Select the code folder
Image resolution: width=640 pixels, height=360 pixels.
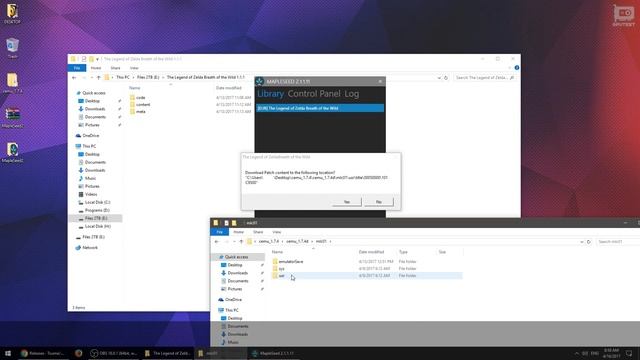click(x=140, y=98)
